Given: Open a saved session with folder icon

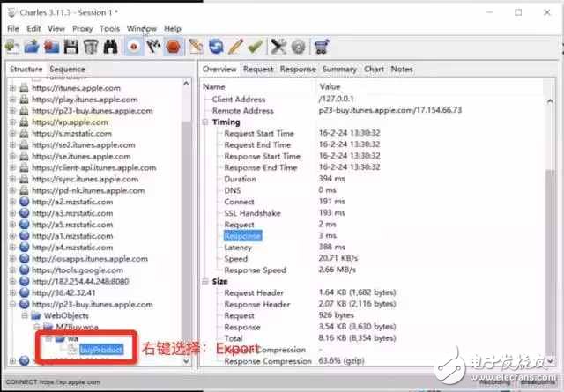Looking at the screenshot, I should point(33,48).
